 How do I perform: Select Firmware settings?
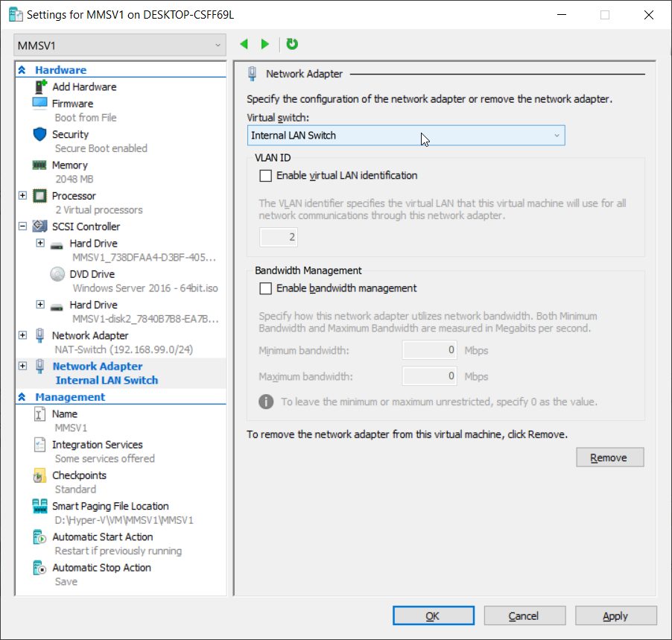(72, 104)
